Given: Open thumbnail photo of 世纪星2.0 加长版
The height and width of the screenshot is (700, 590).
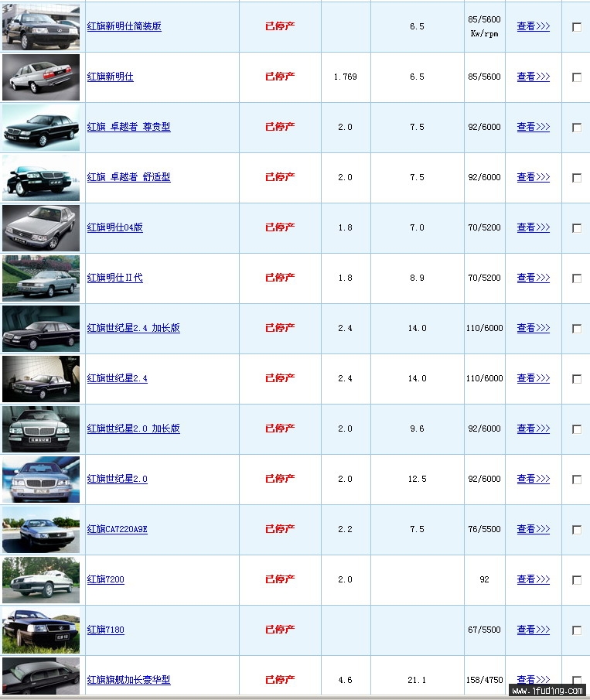Looking at the screenshot, I should (41, 429).
